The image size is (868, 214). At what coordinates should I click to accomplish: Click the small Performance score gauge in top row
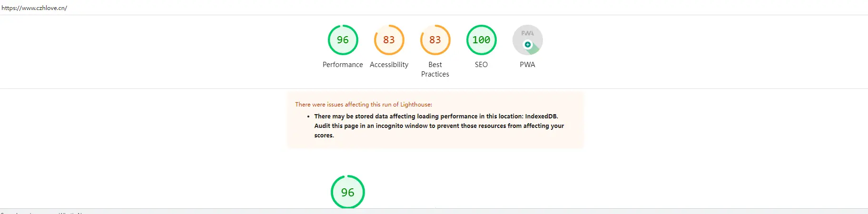point(343,40)
